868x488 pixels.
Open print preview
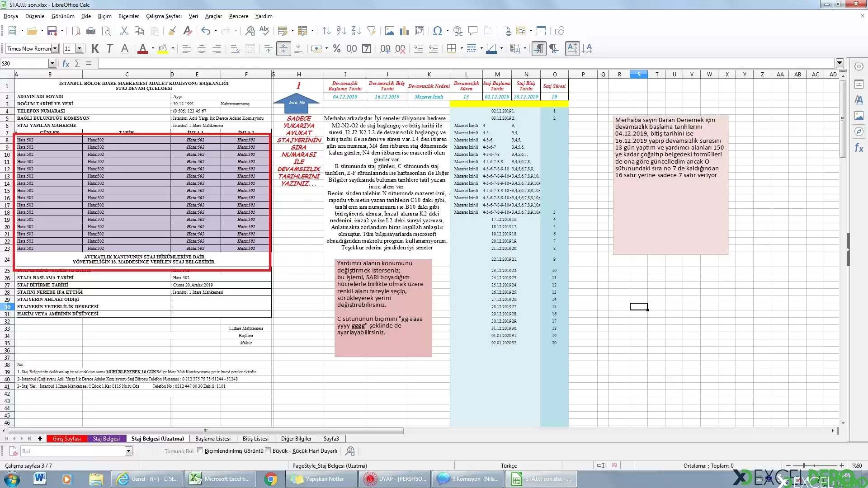106,31
